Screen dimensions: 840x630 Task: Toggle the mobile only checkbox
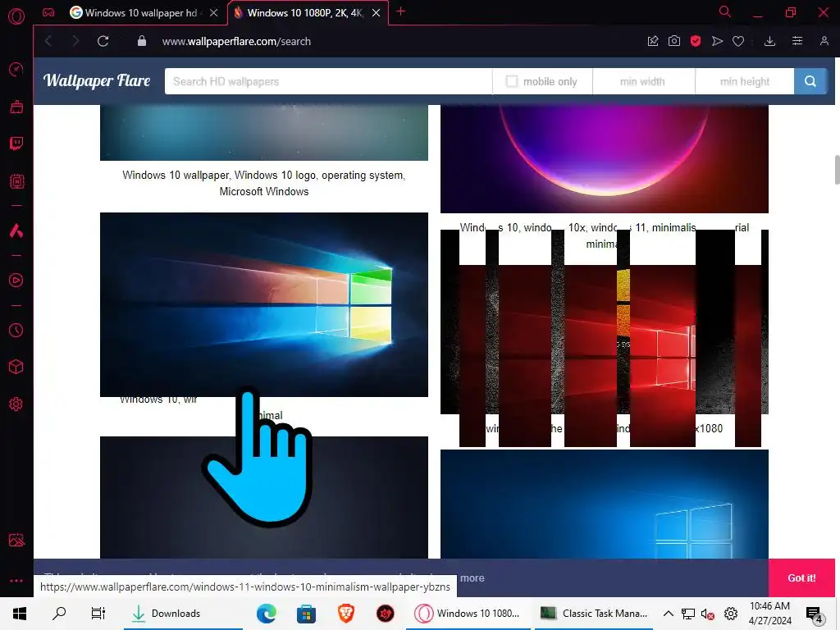click(512, 81)
